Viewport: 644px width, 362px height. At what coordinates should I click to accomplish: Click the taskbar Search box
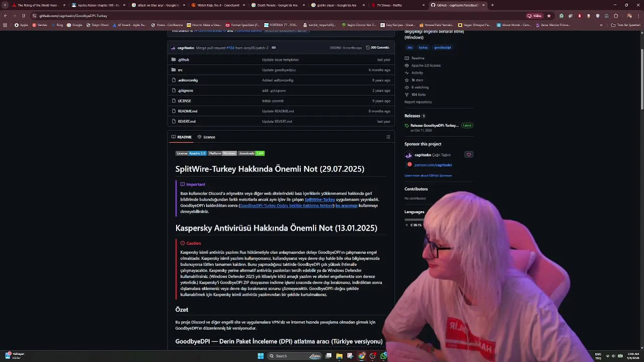pos(295,356)
